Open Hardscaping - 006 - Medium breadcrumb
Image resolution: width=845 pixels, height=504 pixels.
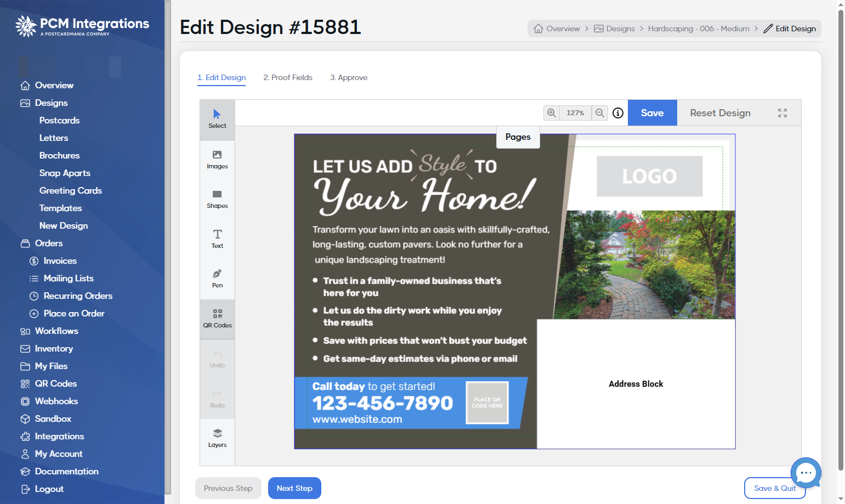click(699, 29)
